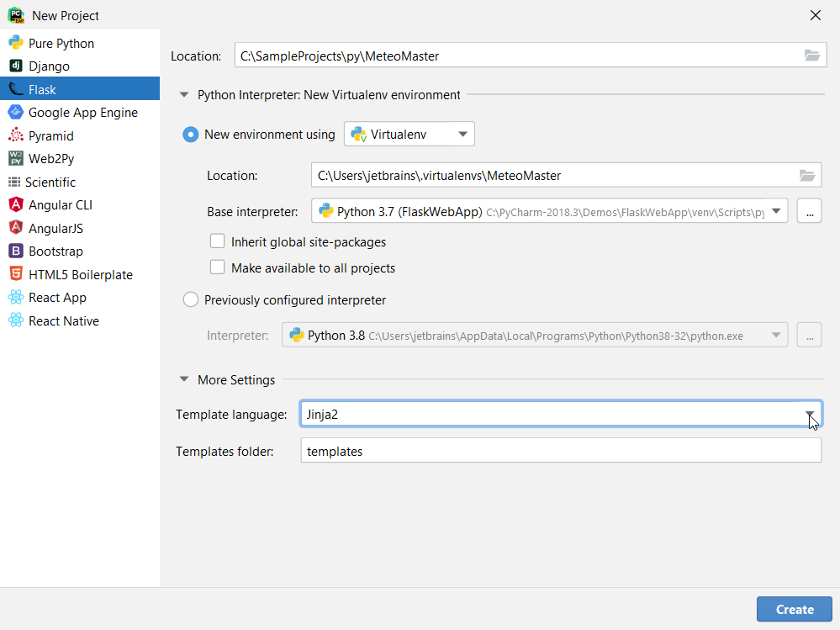Browse folder for project Location

tap(811, 56)
